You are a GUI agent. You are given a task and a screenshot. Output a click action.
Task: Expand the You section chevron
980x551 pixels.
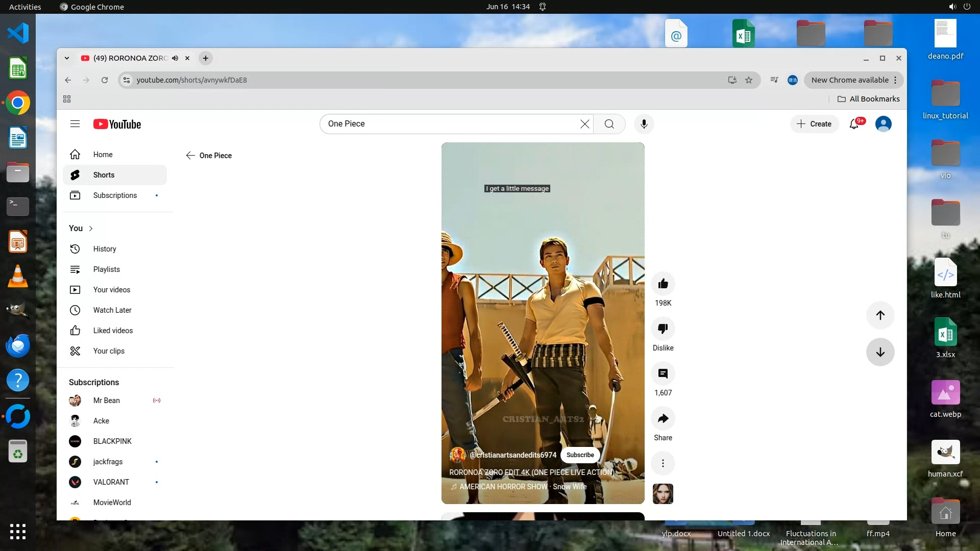(91, 229)
